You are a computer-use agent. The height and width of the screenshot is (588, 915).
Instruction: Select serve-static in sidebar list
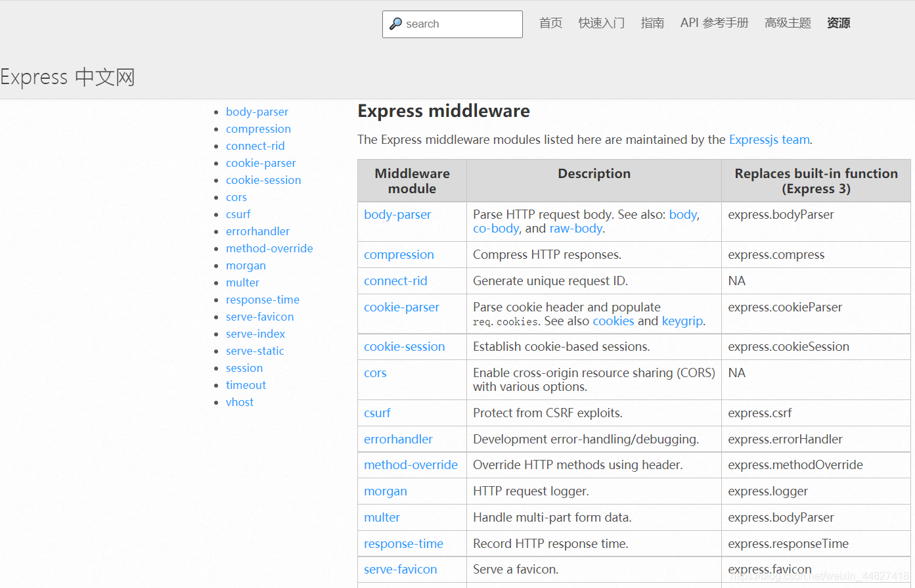point(255,351)
